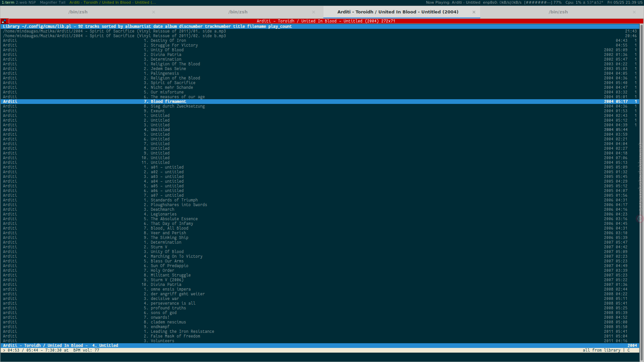Select track 'Leading the Iron Resistance'
The image size is (644, 362).
tap(320, 331)
